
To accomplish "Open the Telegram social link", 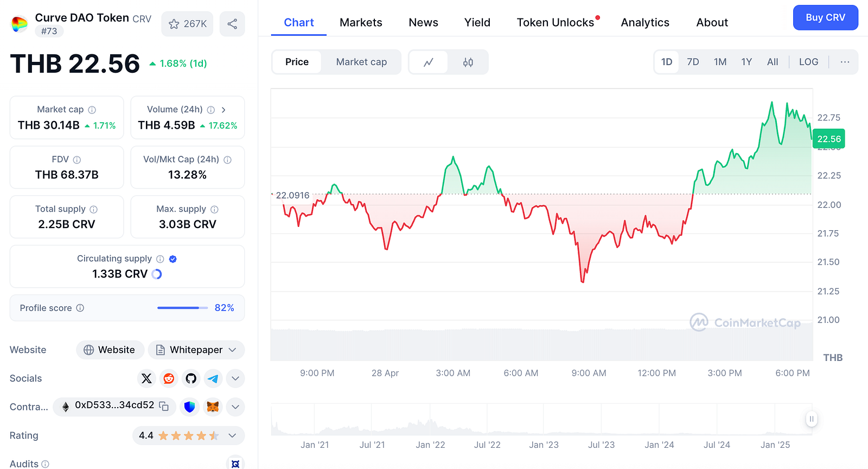I will 213,378.
